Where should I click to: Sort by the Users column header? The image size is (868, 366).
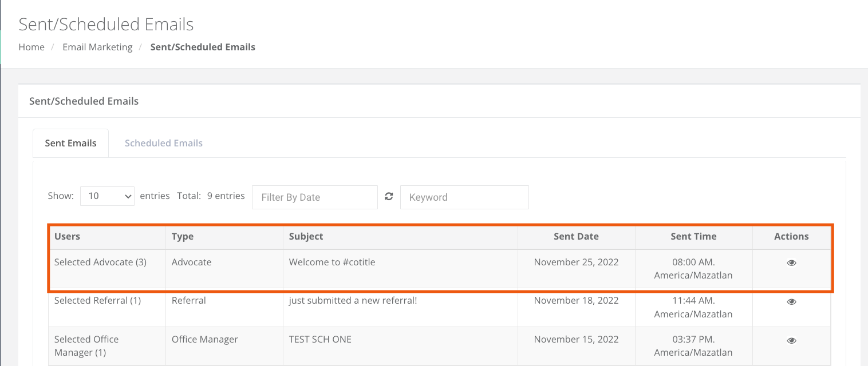[x=108, y=237]
